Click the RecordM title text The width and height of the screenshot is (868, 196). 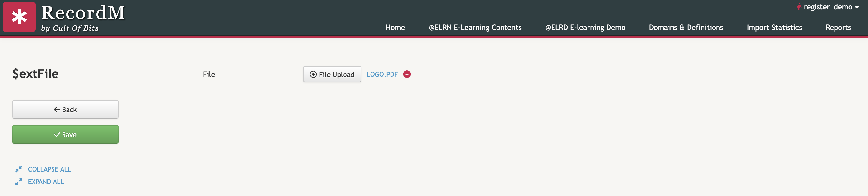click(x=83, y=13)
